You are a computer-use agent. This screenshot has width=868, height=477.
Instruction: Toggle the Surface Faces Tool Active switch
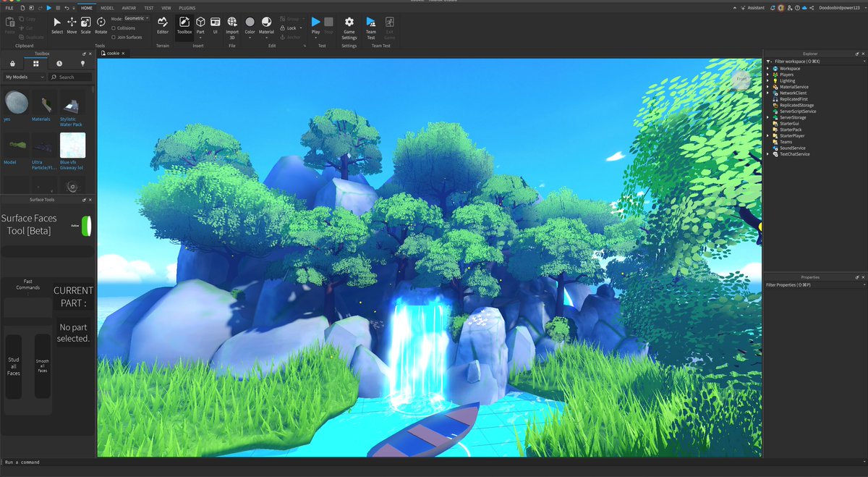(x=87, y=225)
